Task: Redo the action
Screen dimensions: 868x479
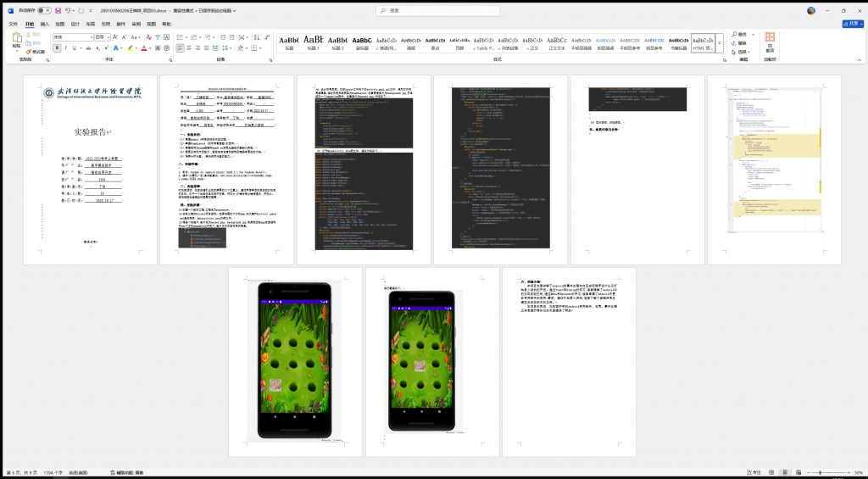Action: click(x=81, y=10)
